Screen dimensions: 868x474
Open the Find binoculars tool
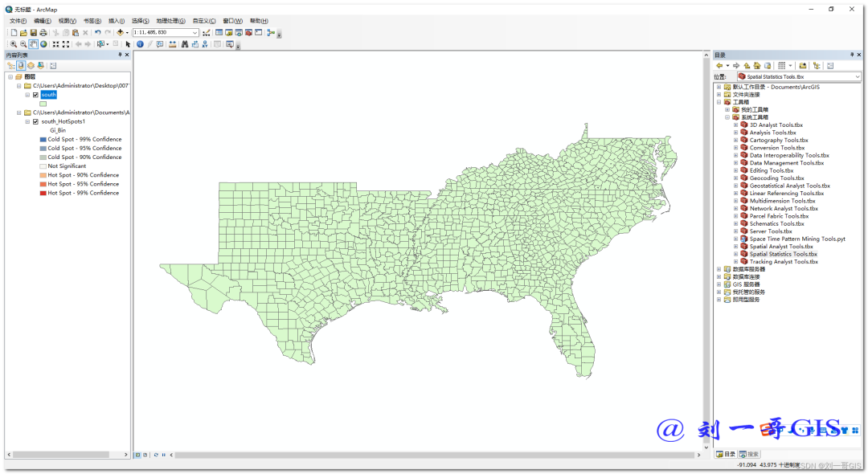pos(185,44)
